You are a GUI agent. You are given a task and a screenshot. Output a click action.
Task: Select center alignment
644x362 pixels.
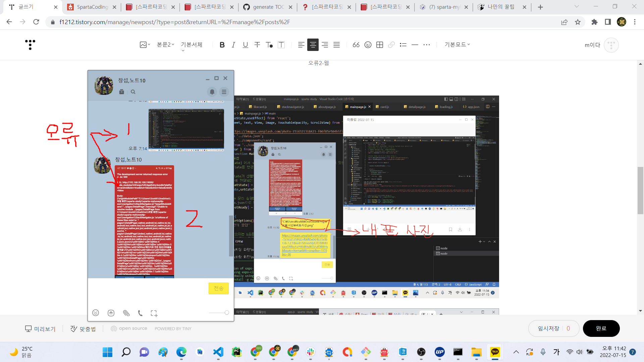(313, 45)
